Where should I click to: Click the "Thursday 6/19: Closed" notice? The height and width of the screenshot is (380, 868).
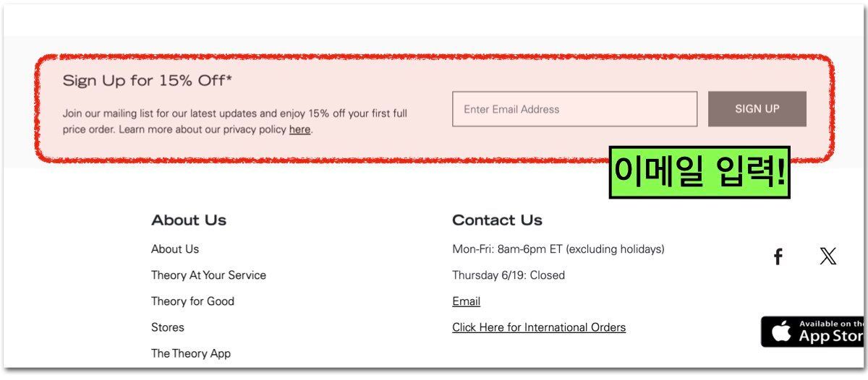pos(509,275)
